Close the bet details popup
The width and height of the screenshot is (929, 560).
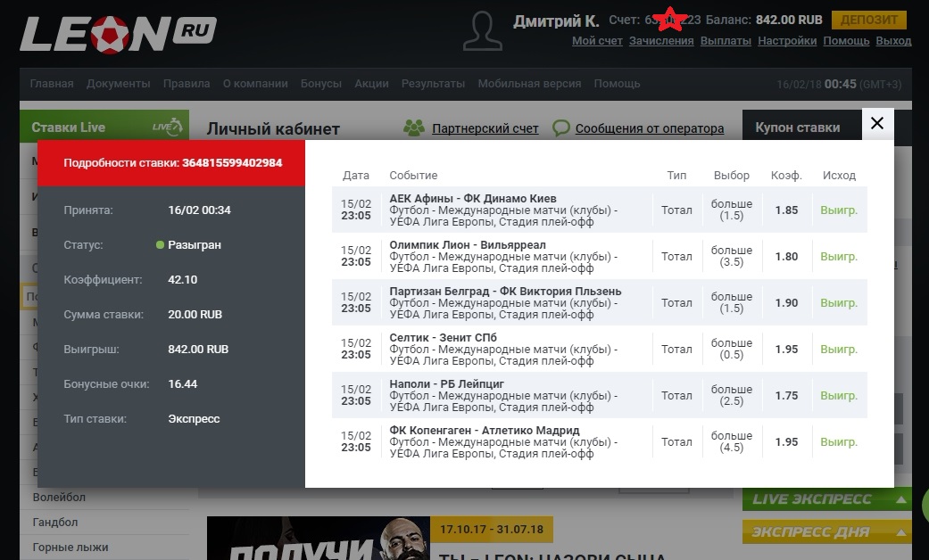(x=877, y=123)
